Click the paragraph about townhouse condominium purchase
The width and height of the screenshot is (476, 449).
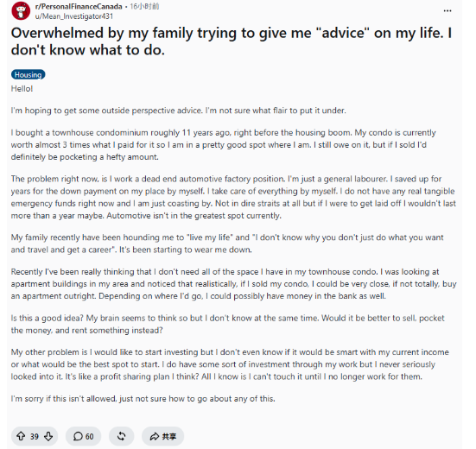224,145
